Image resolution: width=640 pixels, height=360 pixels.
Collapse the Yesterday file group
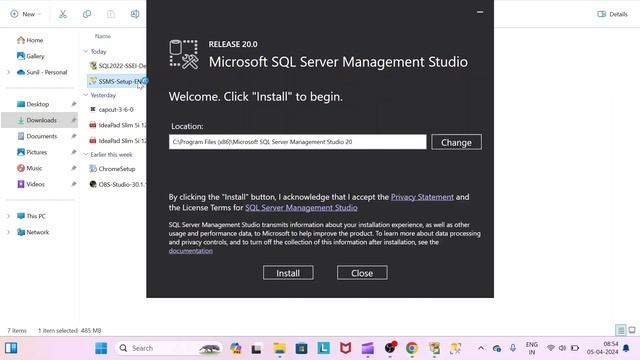click(x=86, y=95)
